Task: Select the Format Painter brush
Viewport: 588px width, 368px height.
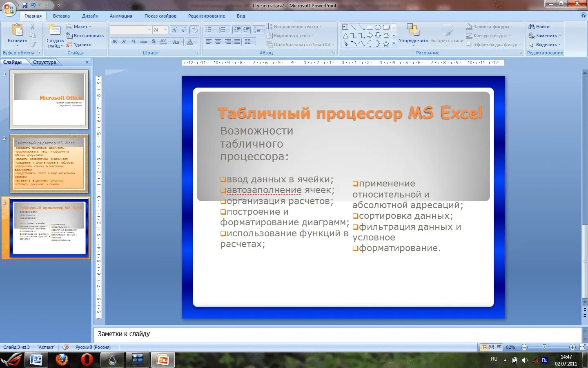Action: (x=33, y=45)
